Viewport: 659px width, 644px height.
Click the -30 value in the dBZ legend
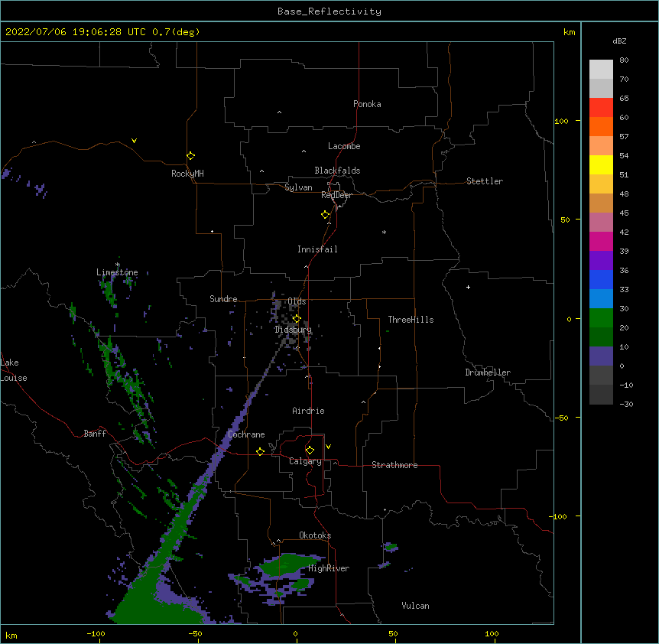coord(626,404)
